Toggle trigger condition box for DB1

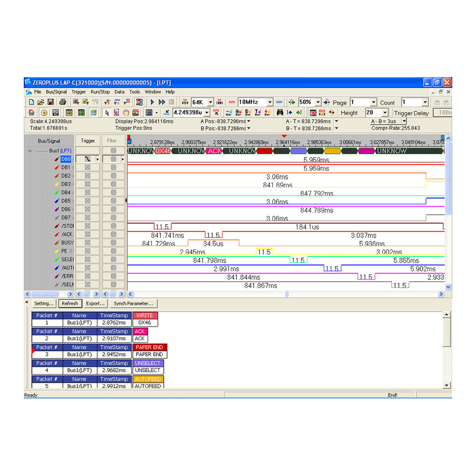click(x=88, y=167)
